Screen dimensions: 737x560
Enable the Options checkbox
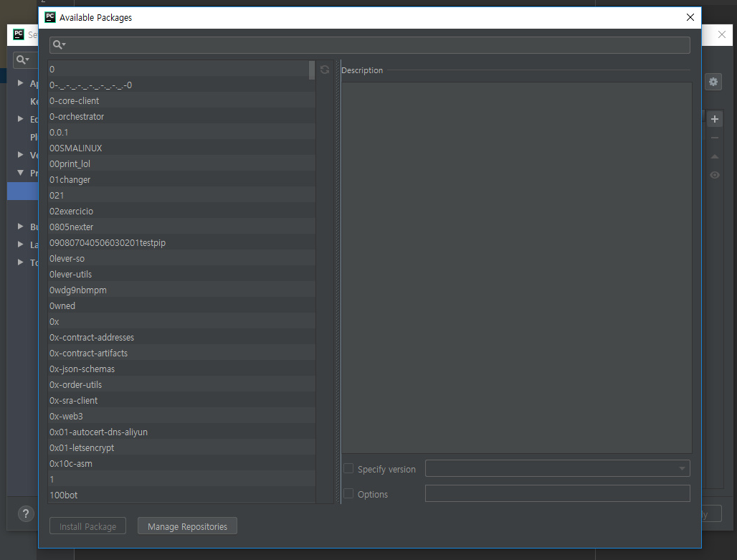click(348, 493)
